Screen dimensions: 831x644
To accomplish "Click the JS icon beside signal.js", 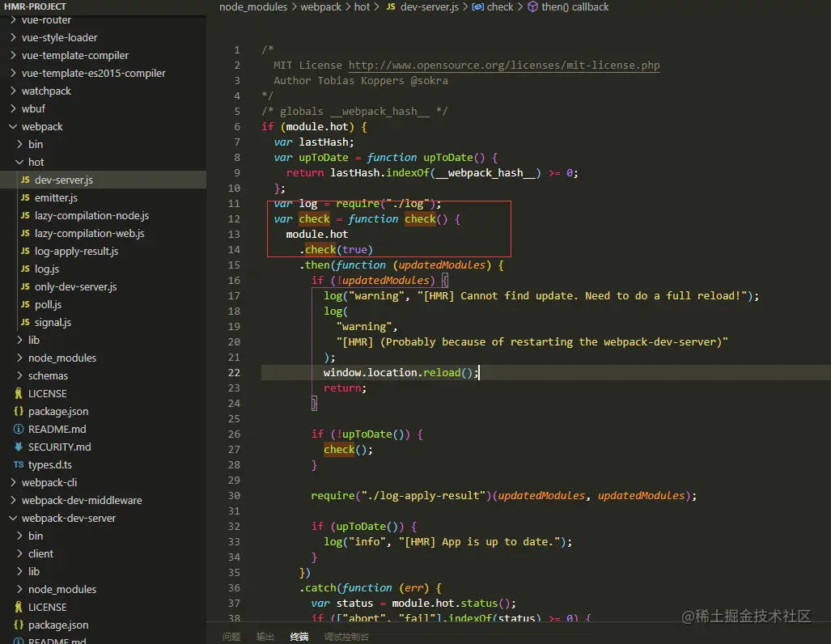I will click(25, 322).
